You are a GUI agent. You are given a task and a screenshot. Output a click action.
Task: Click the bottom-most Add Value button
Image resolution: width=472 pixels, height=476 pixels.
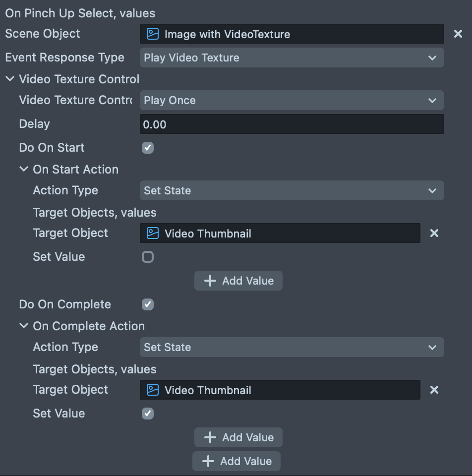point(236,461)
